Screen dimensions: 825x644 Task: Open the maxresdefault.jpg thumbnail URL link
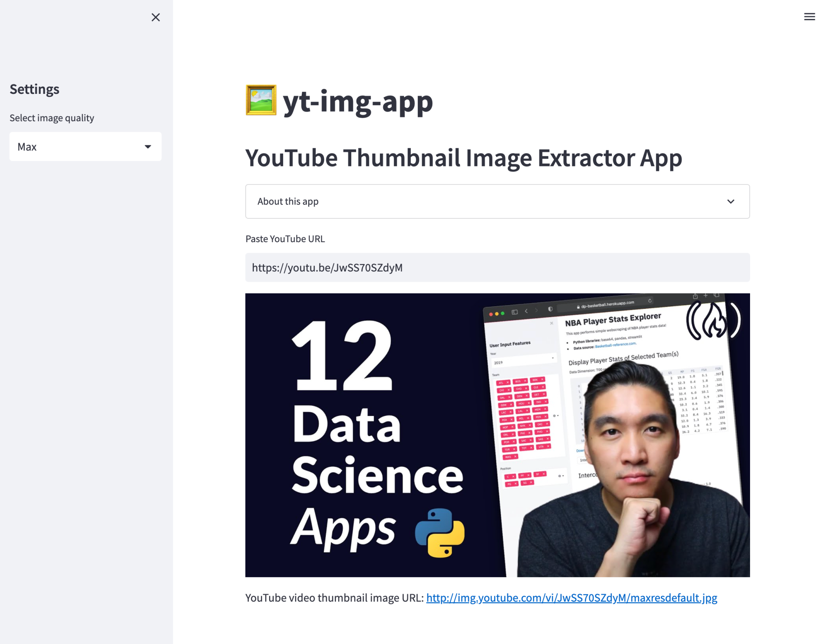[x=571, y=598]
